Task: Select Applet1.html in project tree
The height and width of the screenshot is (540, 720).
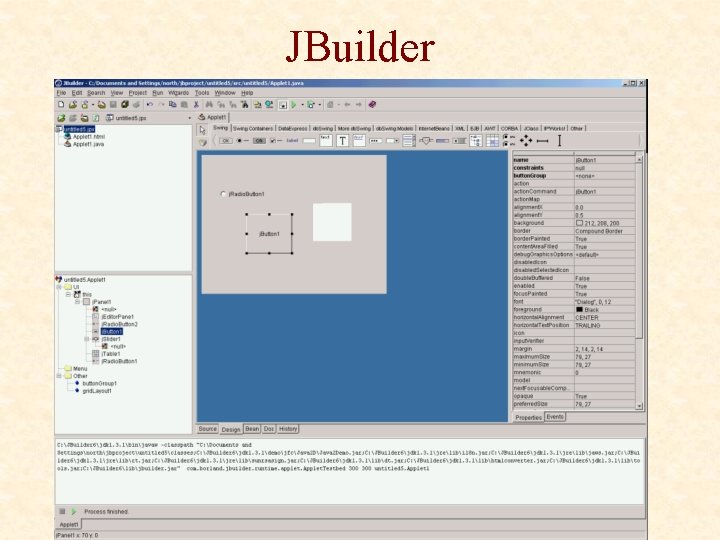Action: (89, 137)
